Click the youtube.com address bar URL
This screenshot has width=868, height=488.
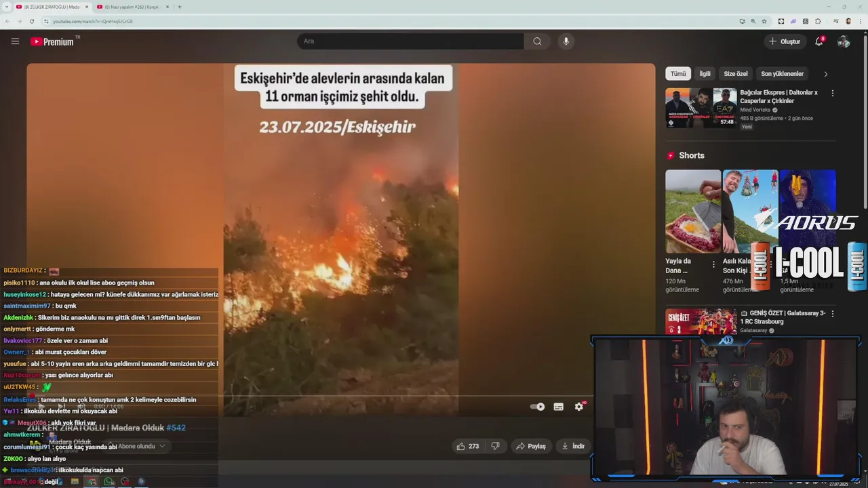[93, 21]
